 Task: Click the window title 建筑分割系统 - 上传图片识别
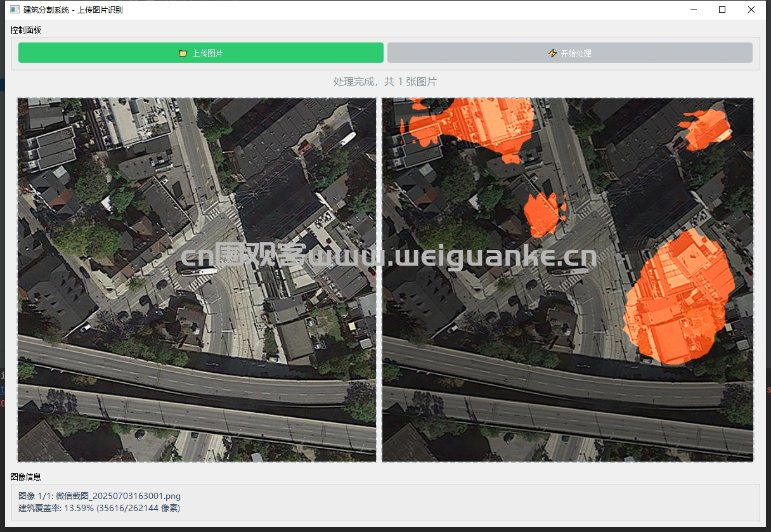point(73,10)
